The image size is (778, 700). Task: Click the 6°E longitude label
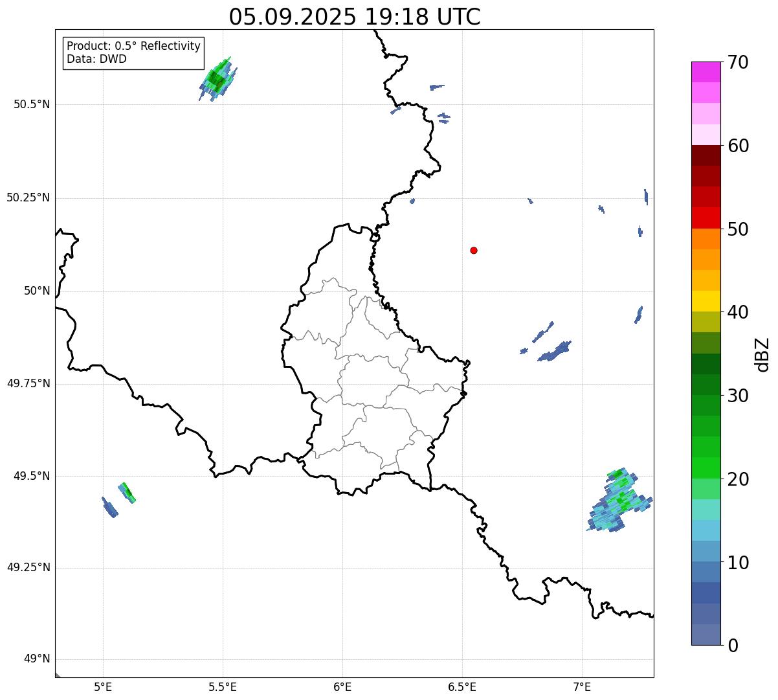(342, 687)
